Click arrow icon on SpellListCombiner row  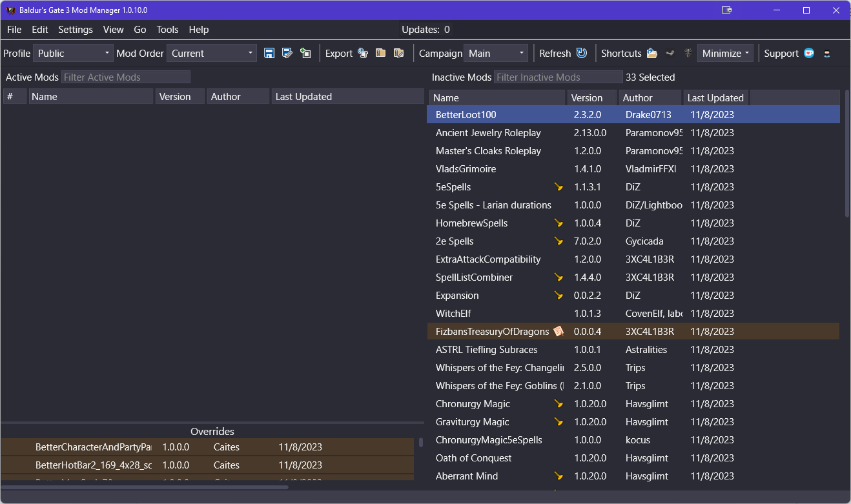point(559,277)
